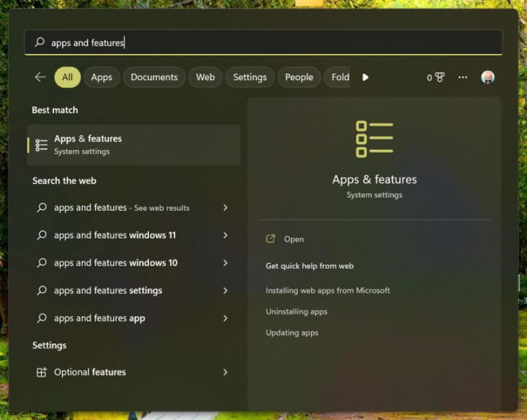This screenshot has width=527, height=420.
Task: Click the Optional features grid icon
Action: [42, 372]
